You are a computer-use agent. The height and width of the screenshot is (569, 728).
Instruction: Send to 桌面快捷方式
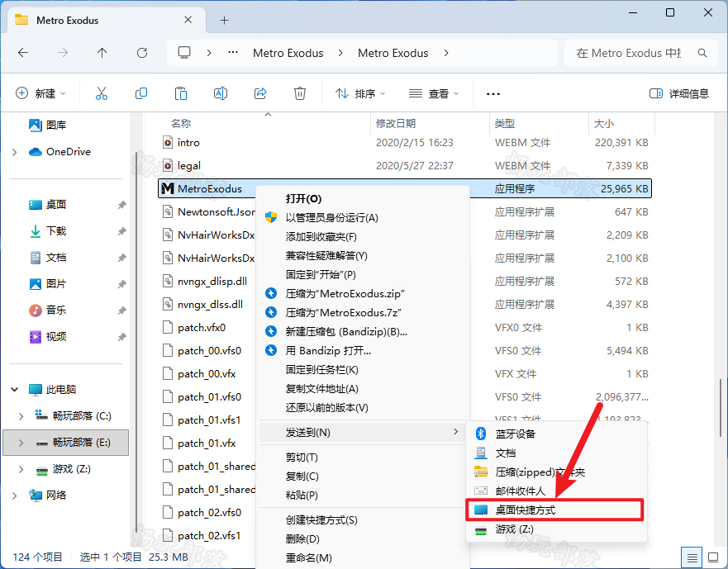(556, 510)
